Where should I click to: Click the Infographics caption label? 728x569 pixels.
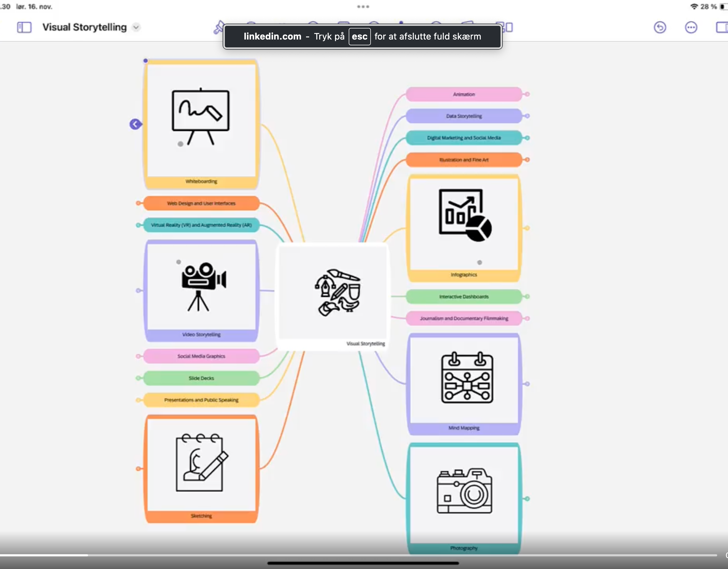464,274
